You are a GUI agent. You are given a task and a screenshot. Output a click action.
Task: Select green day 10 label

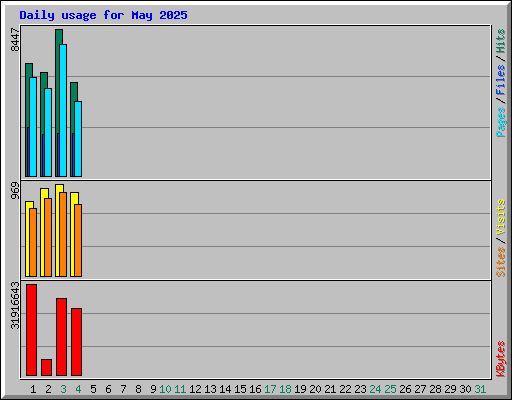(165, 389)
